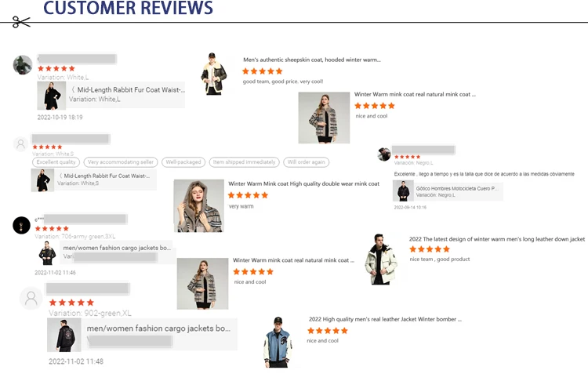View the hooded mink coat woman photo
The width and height of the screenshot is (588, 381).
[x=199, y=206]
